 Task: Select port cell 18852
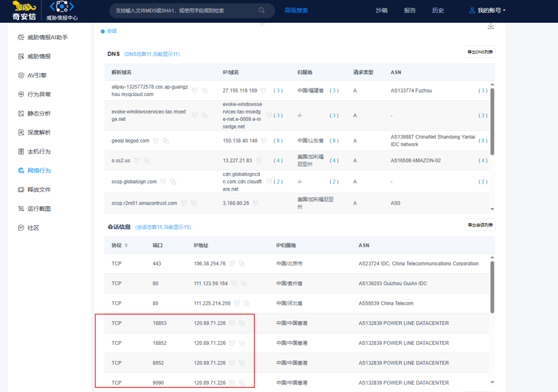pyautogui.click(x=160, y=343)
